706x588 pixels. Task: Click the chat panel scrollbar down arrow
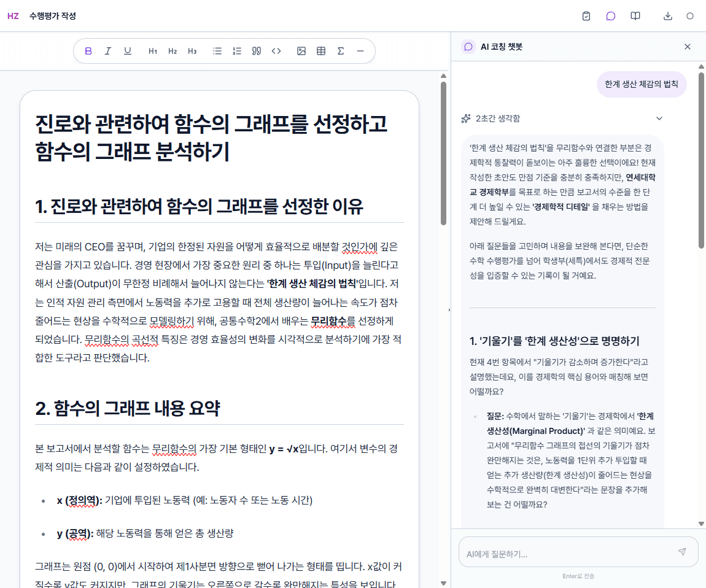[x=701, y=524]
